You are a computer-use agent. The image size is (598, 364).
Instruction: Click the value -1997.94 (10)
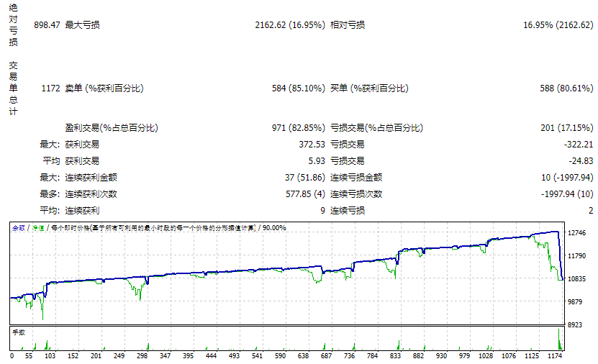pyautogui.click(x=567, y=194)
